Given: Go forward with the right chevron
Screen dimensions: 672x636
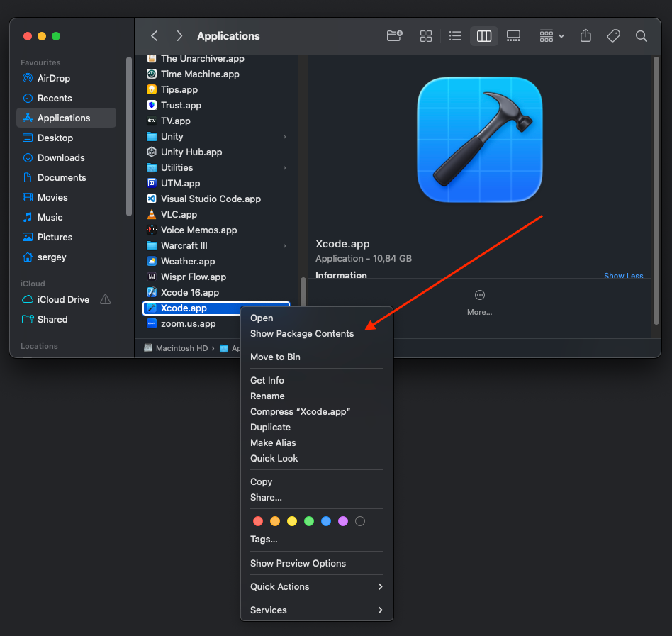Looking at the screenshot, I should tap(179, 36).
